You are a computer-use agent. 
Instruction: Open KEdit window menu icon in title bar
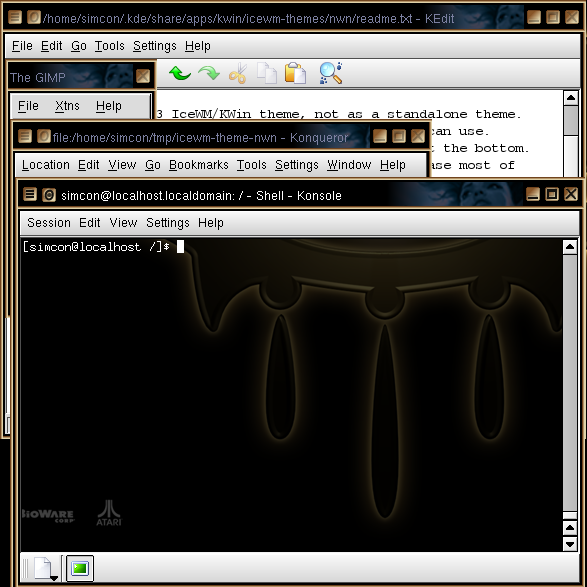click(x=15, y=17)
